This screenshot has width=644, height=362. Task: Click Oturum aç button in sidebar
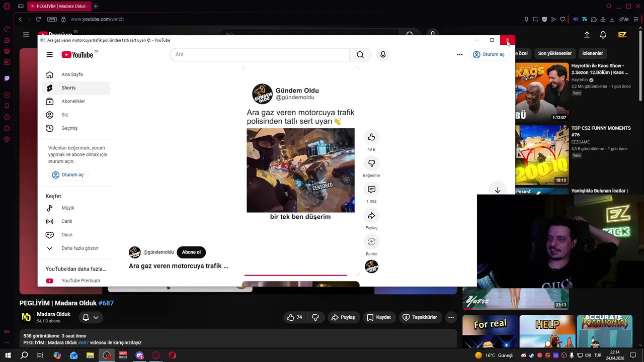tap(68, 174)
